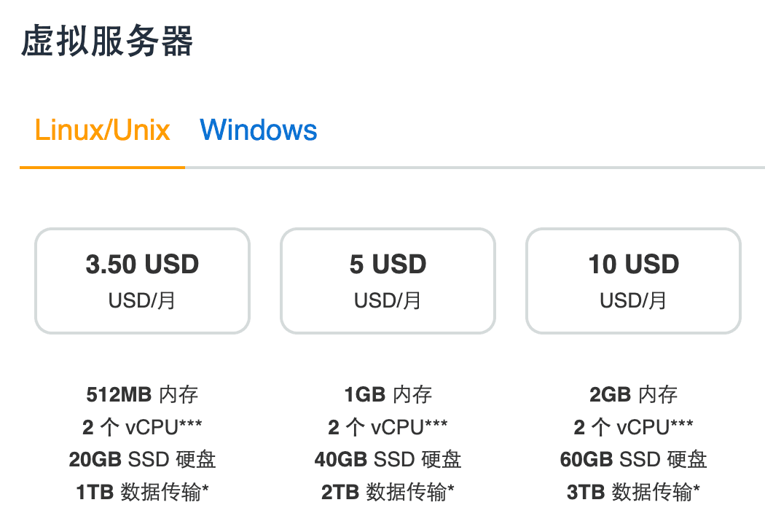The width and height of the screenshot is (765, 532).
Task: Click the 20GB SSD 硬盘 line
Action: coord(143,459)
